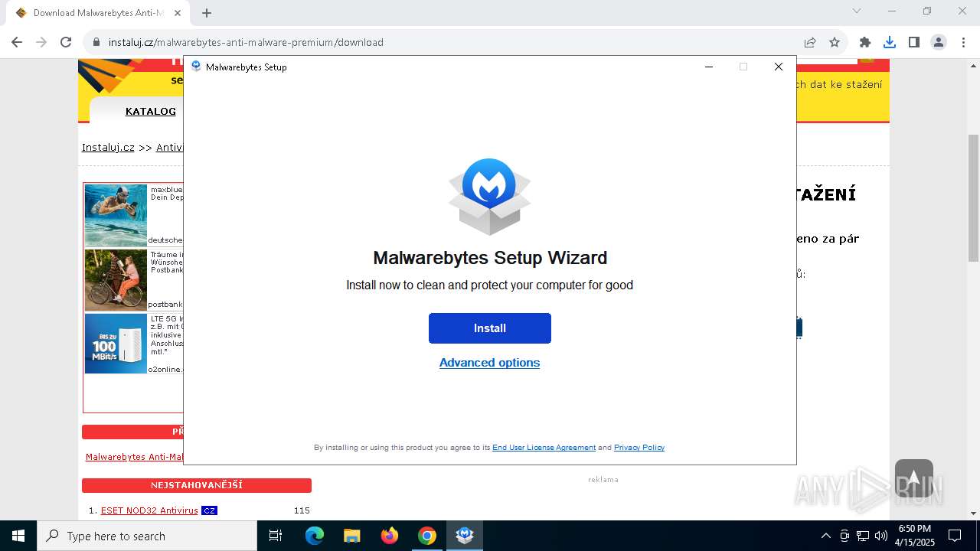Click the Chrome page vertical scrollbar
980x551 pixels.
point(974,197)
